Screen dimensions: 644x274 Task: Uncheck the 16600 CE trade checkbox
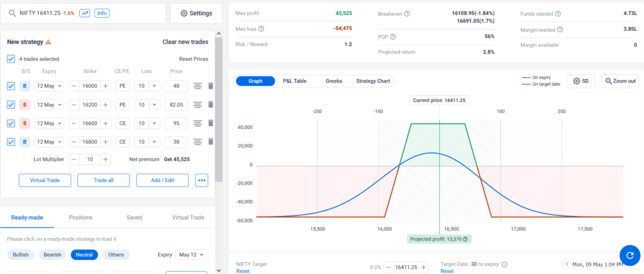click(x=11, y=123)
